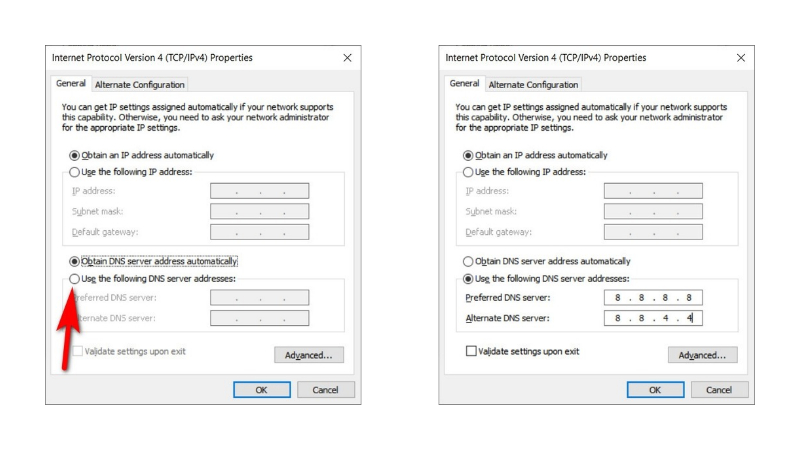This screenshot has width=800, height=450.
Task: Click 'Alternate DNS server:' label in right dialog
Action: 508,318
